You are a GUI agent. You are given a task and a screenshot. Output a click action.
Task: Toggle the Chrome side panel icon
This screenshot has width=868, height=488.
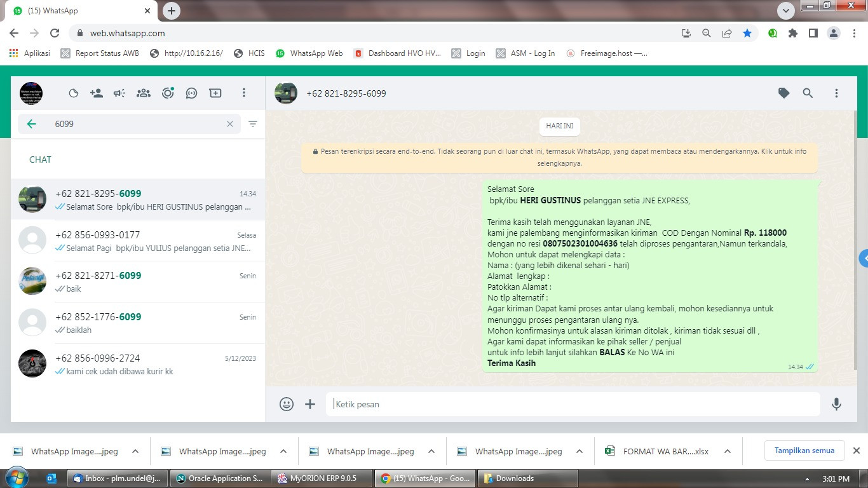[x=813, y=33]
